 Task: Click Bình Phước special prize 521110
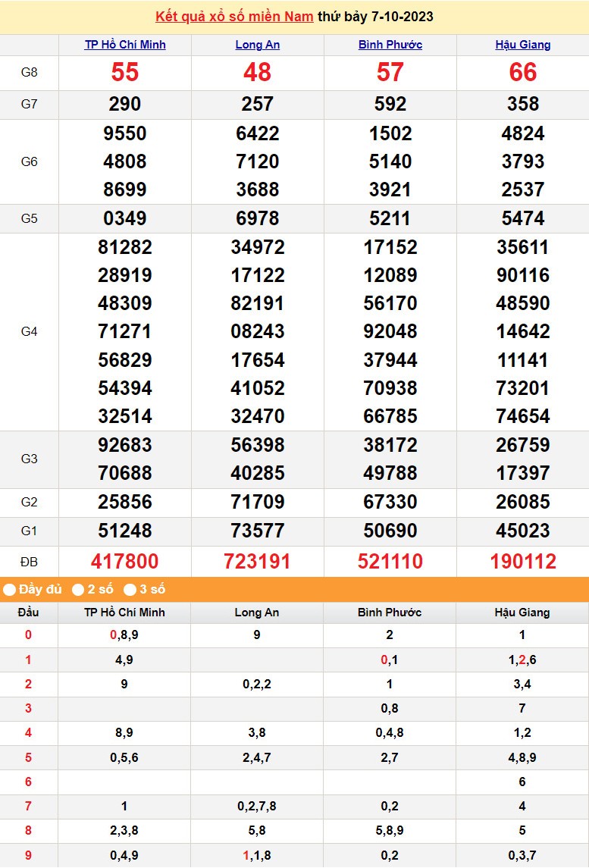coord(390,561)
